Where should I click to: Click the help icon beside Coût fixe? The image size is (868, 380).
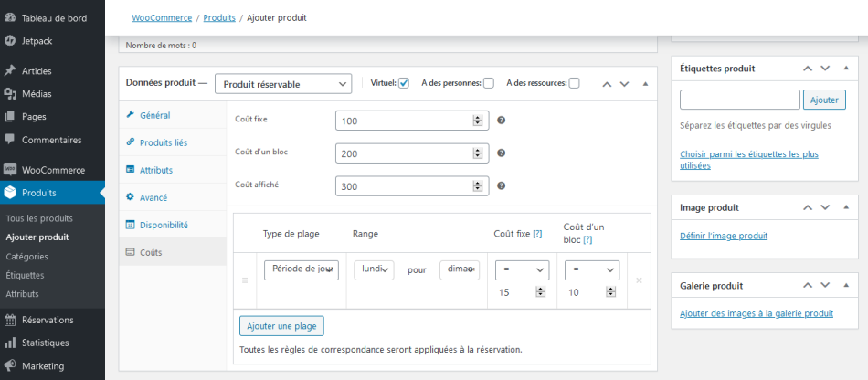501,121
